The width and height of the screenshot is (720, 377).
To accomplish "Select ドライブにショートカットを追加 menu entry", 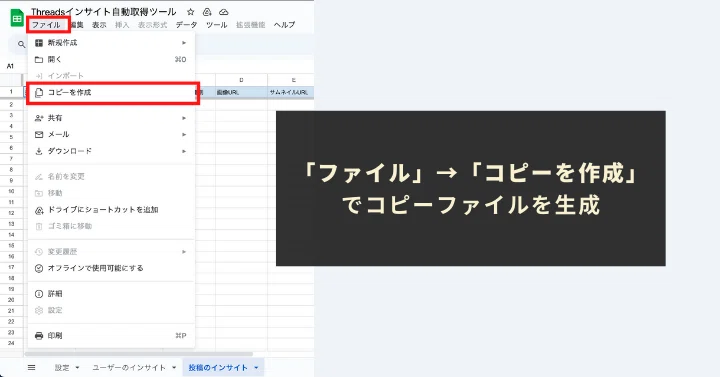I will coord(112,210).
